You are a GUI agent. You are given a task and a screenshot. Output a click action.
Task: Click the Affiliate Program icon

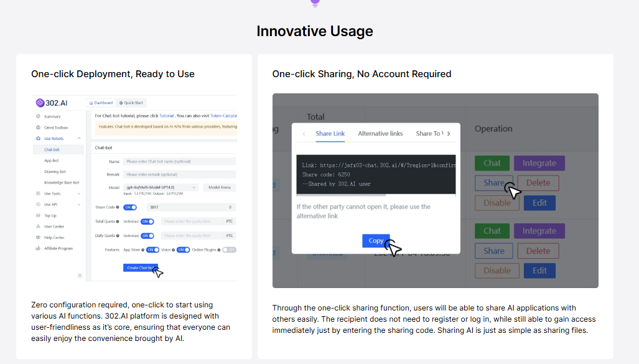(39, 248)
